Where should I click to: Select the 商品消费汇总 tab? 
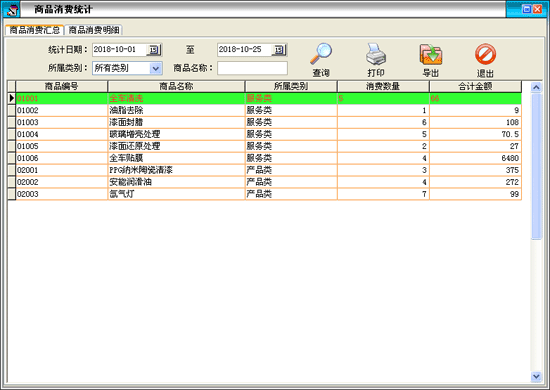point(34,30)
